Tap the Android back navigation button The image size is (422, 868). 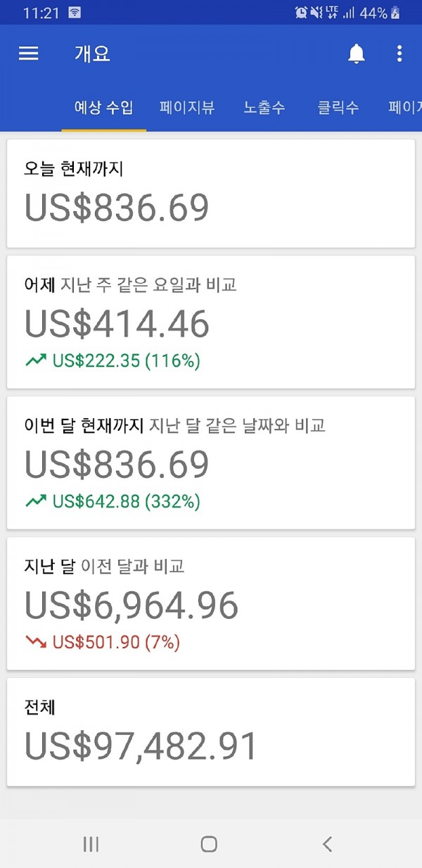pos(327,843)
